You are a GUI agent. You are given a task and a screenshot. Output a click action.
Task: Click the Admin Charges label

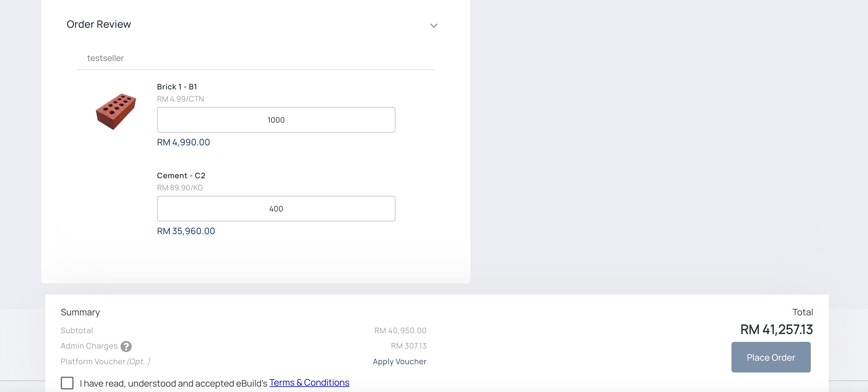pos(89,346)
